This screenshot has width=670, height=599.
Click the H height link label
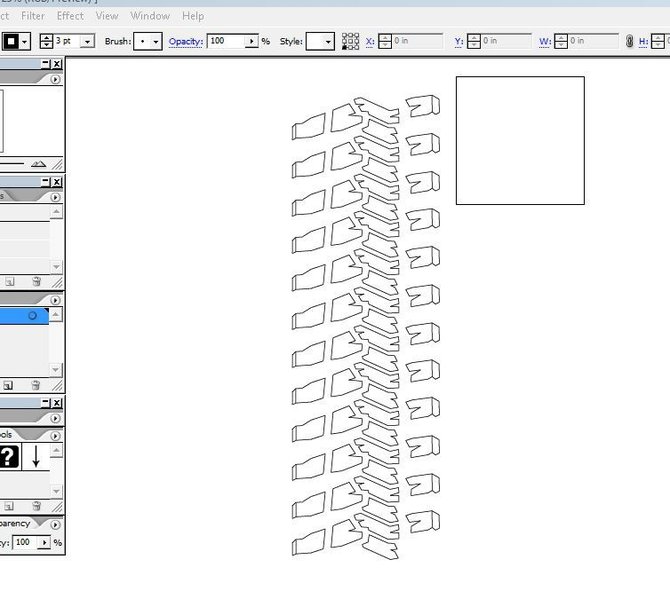(x=644, y=41)
